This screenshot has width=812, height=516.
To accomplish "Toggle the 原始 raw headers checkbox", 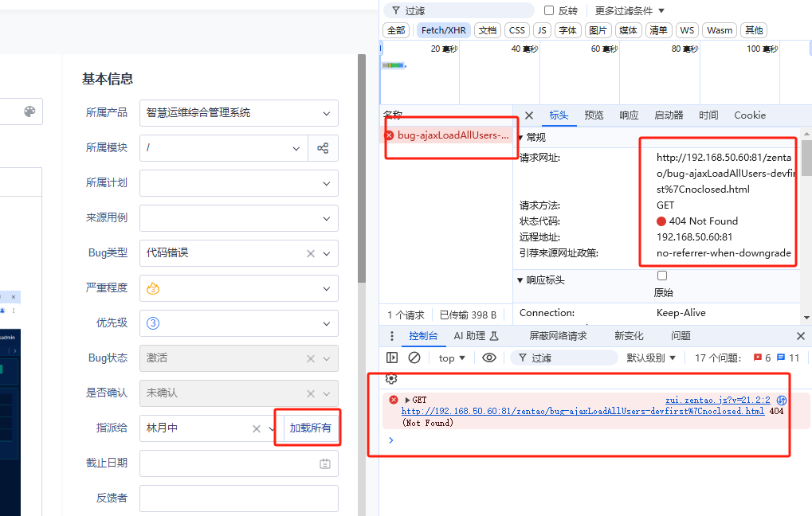I will point(662,276).
